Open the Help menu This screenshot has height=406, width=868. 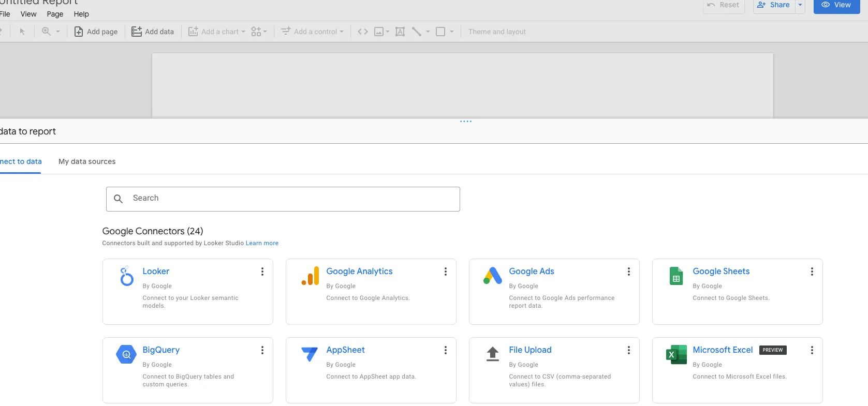tap(81, 14)
